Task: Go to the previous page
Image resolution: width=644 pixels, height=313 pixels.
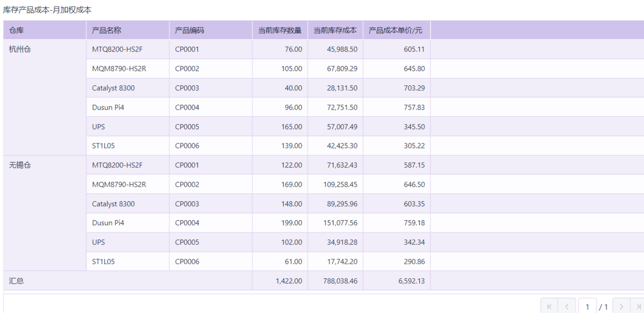Action: tap(567, 307)
